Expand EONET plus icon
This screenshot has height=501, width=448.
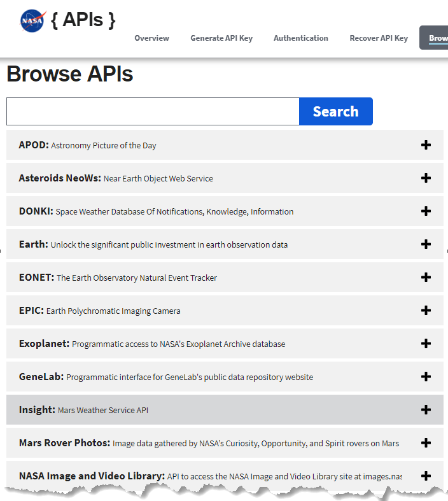[x=426, y=278]
